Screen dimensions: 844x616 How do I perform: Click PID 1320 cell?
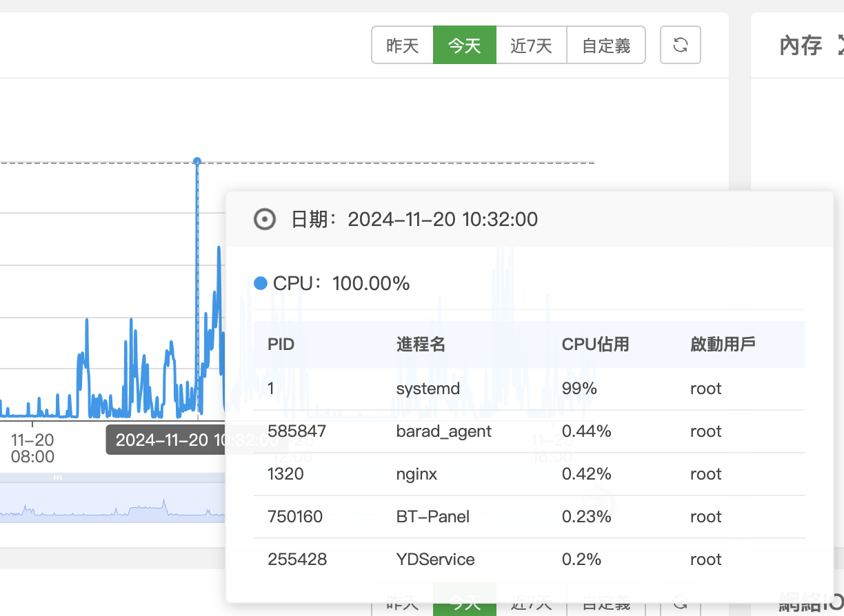[x=285, y=474]
